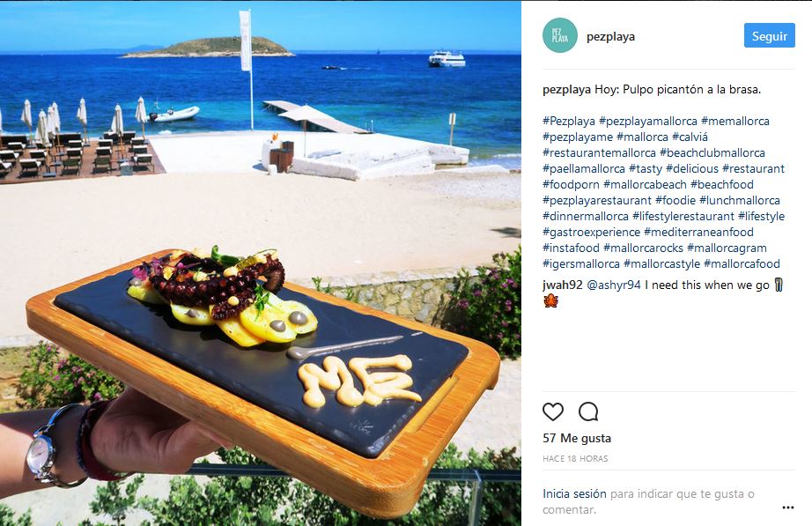Viewport: 812px width, 526px height.
Task: Click the HACE 18 HORAS timestamp
Action: click(x=575, y=459)
